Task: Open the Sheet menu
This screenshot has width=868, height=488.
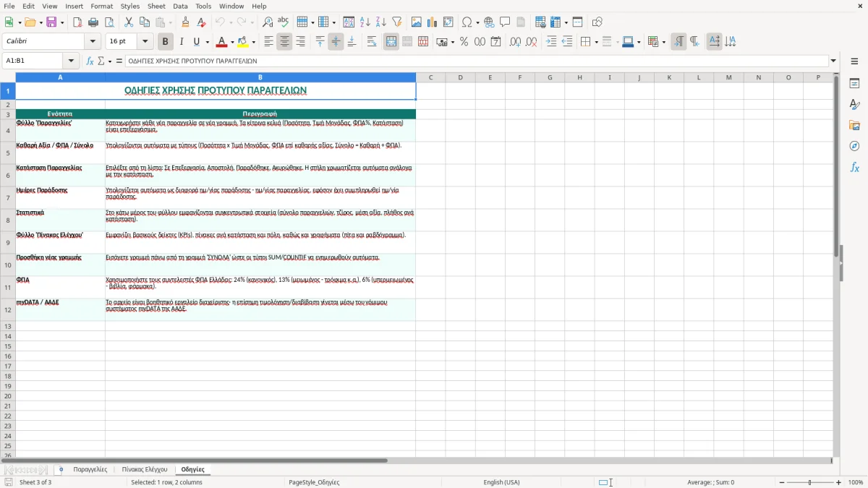Action: click(x=156, y=6)
